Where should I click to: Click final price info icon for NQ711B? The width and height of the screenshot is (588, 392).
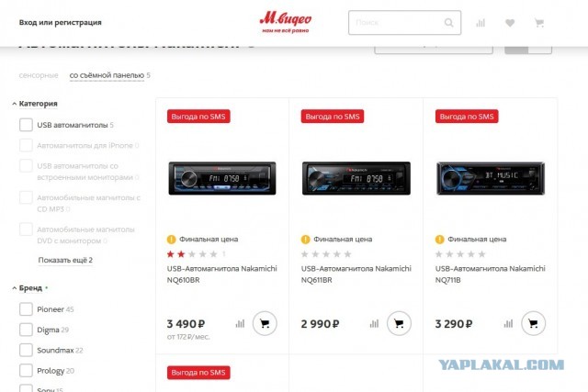point(439,239)
